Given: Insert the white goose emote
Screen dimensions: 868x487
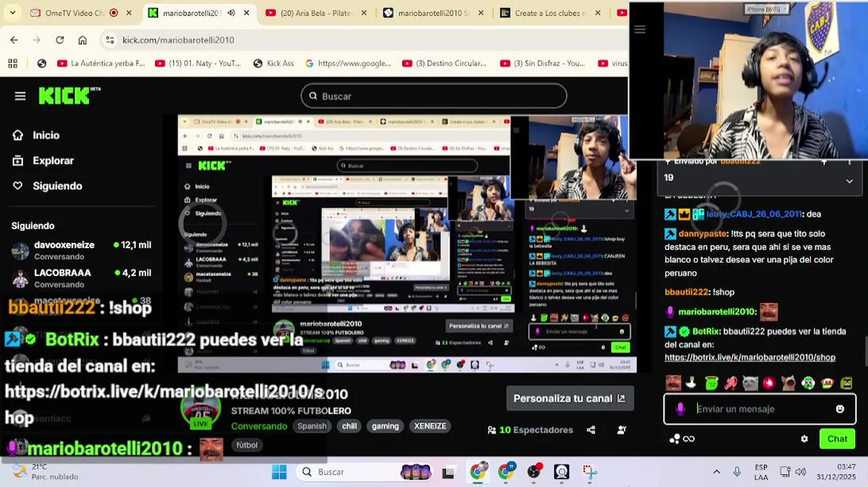Looking at the screenshot, I should [691, 383].
